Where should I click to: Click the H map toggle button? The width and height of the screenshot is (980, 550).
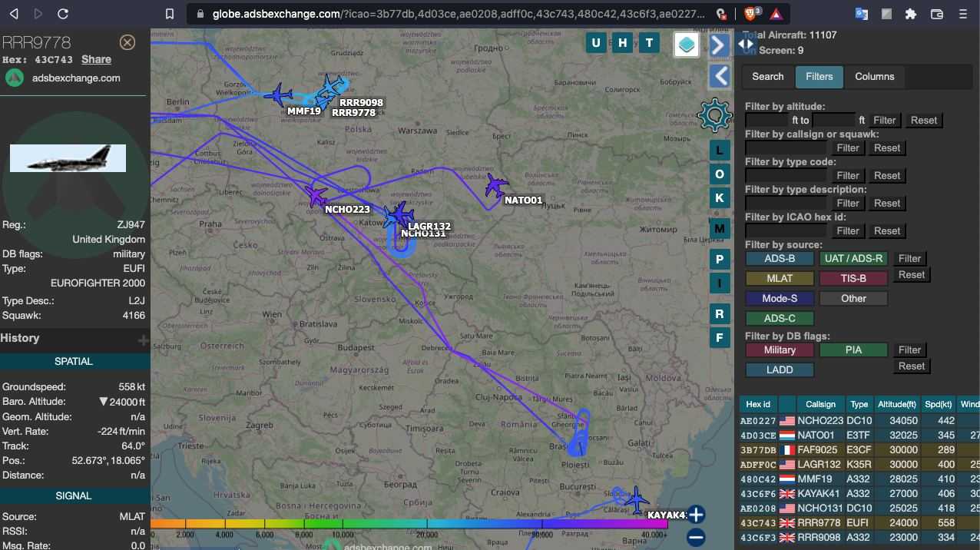pyautogui.click(x=623, y=43)
